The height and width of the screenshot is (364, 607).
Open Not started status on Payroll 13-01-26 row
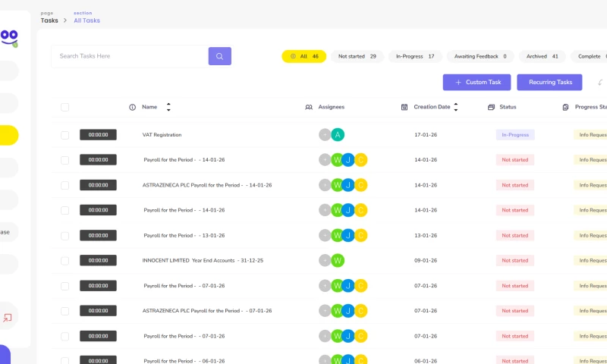(515, 235)
